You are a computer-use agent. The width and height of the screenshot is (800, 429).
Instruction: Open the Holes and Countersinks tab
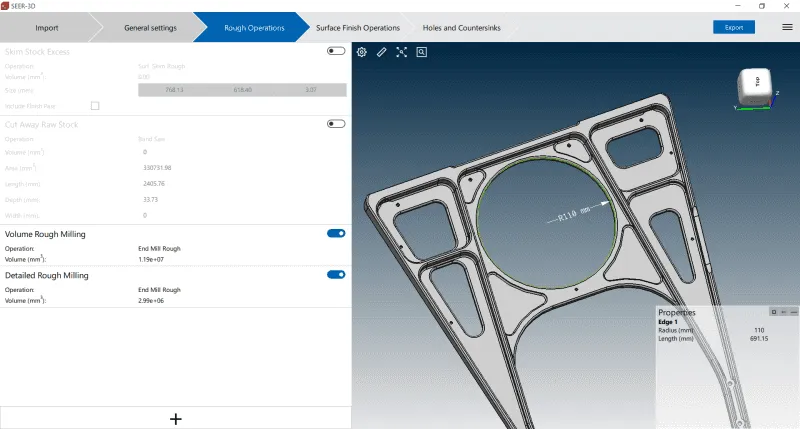coord(461,28)
